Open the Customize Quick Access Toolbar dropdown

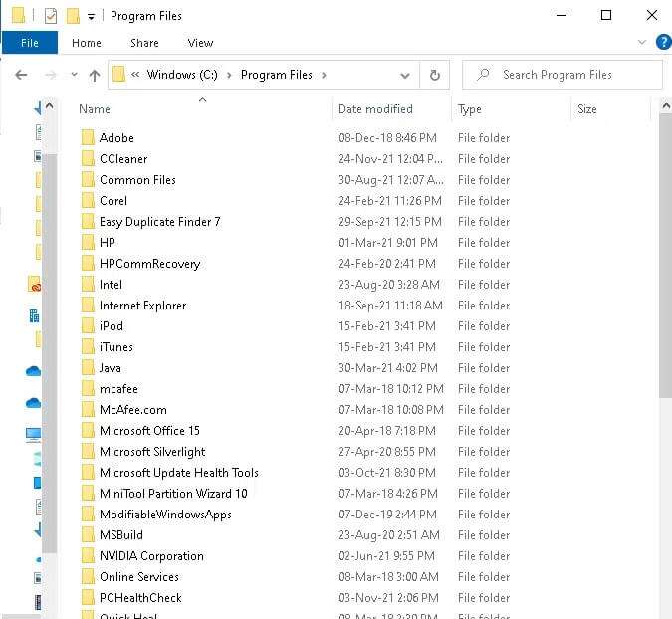(91, 17)
